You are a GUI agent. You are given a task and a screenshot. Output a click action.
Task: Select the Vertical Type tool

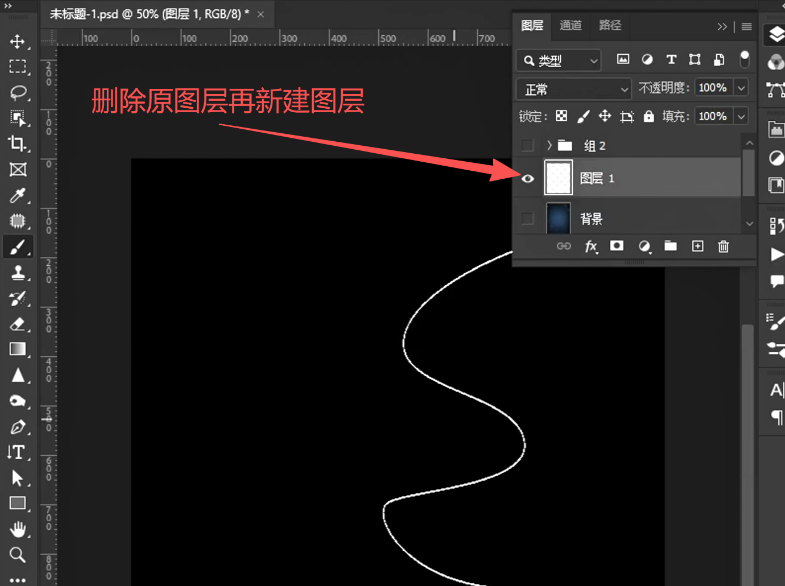[17, 452]
